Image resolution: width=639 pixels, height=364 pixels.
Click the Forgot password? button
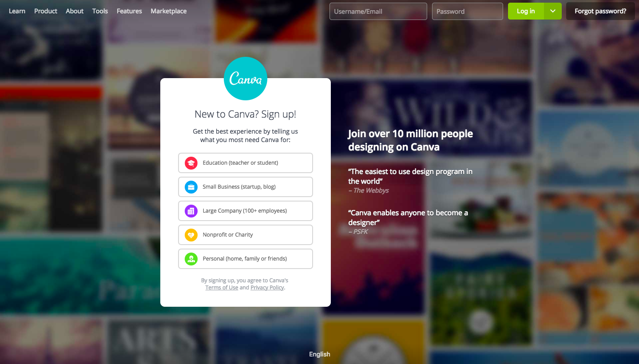pyautogui.click(x=600, y=11)
